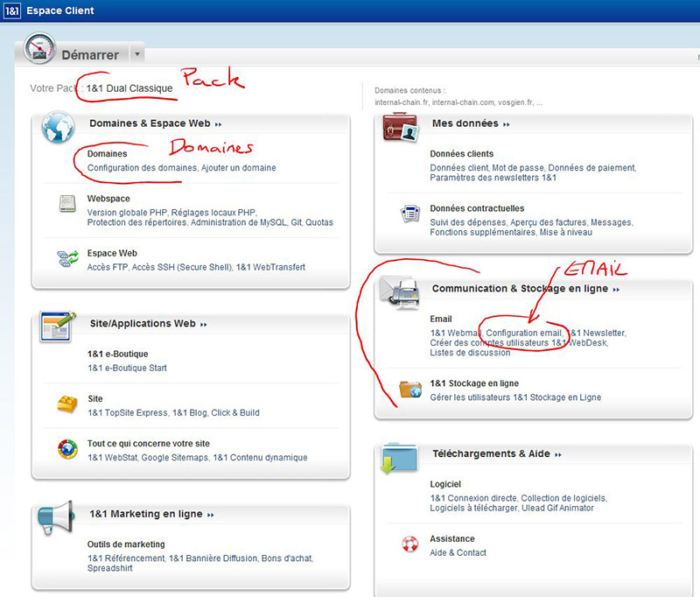Expand Site/Applications Web section heading

(x=148, y=324)
